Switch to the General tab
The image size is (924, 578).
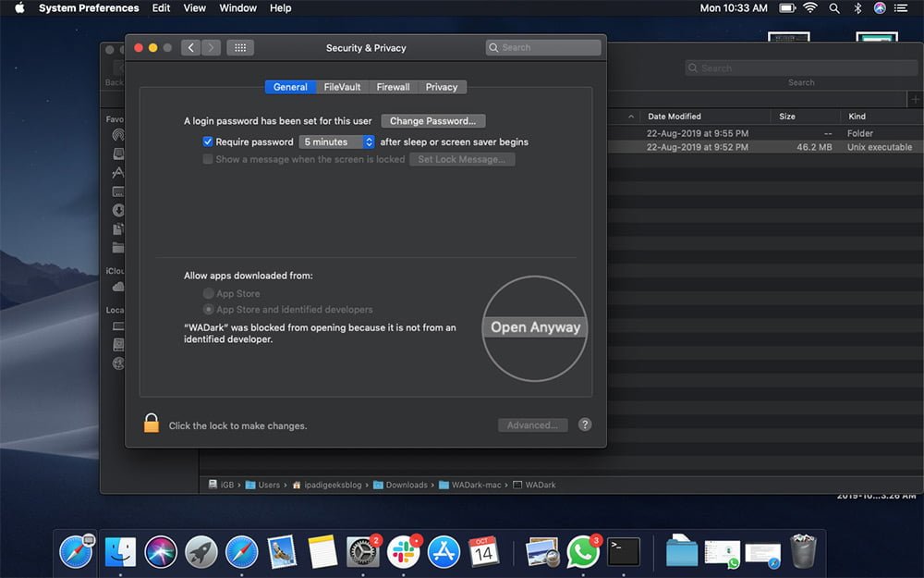[x=290, y=87]
